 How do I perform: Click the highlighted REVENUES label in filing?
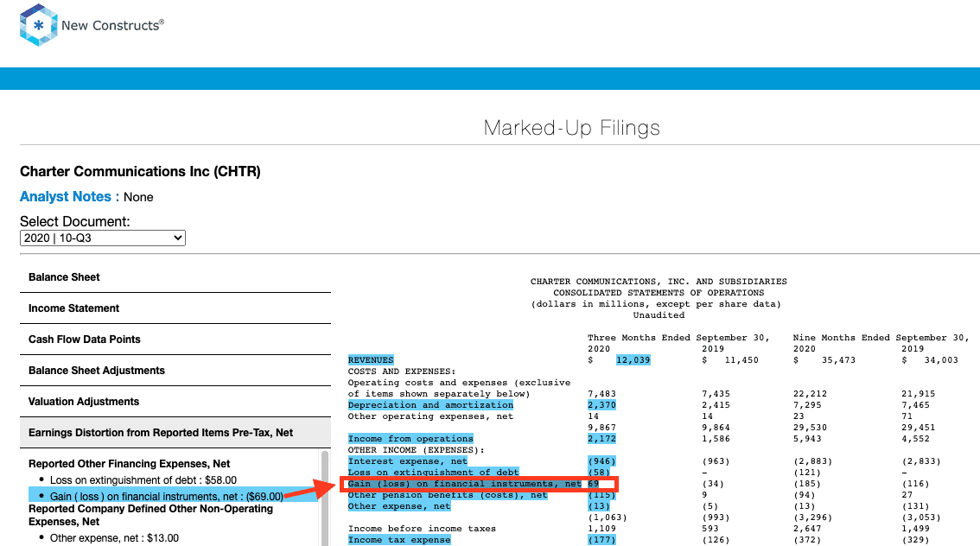[371, 360]
